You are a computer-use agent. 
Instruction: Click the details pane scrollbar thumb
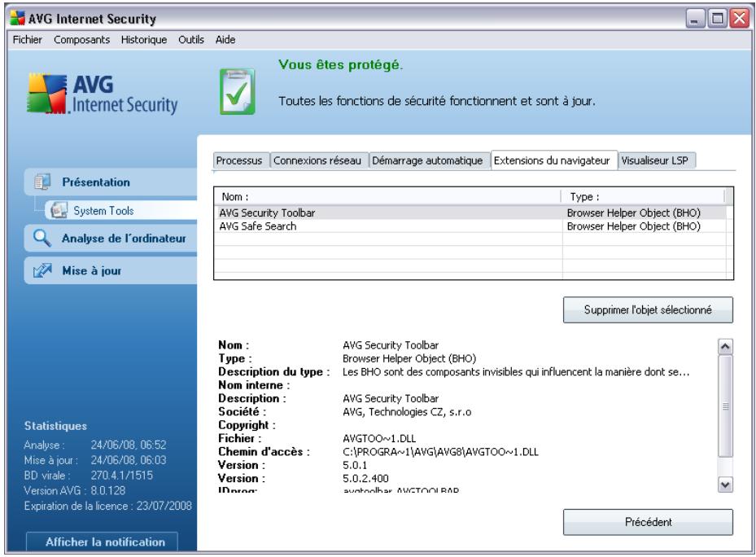(725, 406)
